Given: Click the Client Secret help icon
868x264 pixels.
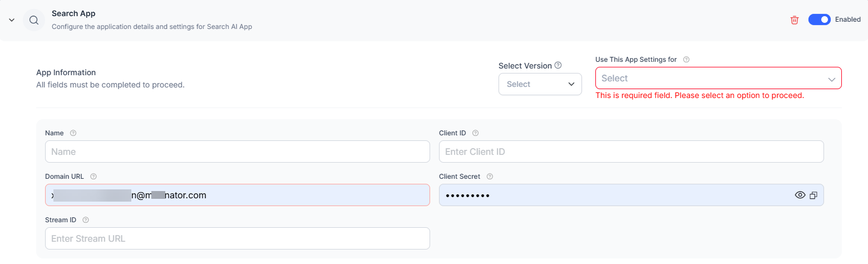Looking at the screenshot, I should [490, 177].
